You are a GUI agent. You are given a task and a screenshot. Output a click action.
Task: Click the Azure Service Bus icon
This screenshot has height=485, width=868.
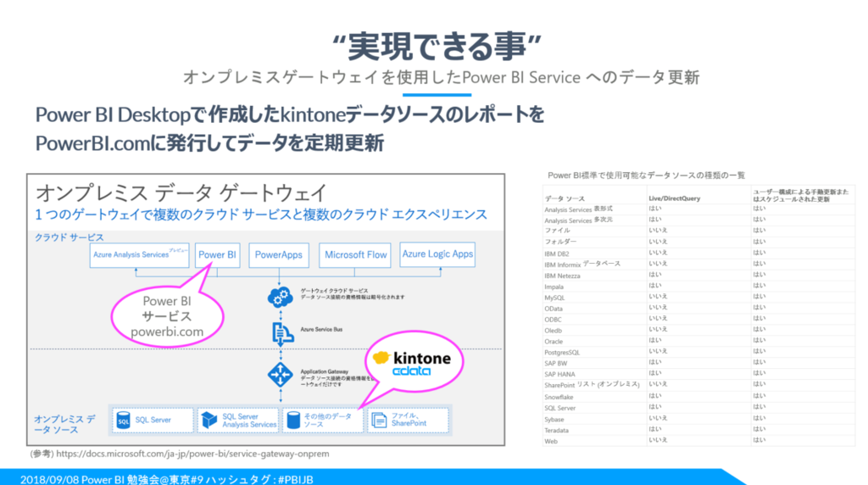pos(281,332)
